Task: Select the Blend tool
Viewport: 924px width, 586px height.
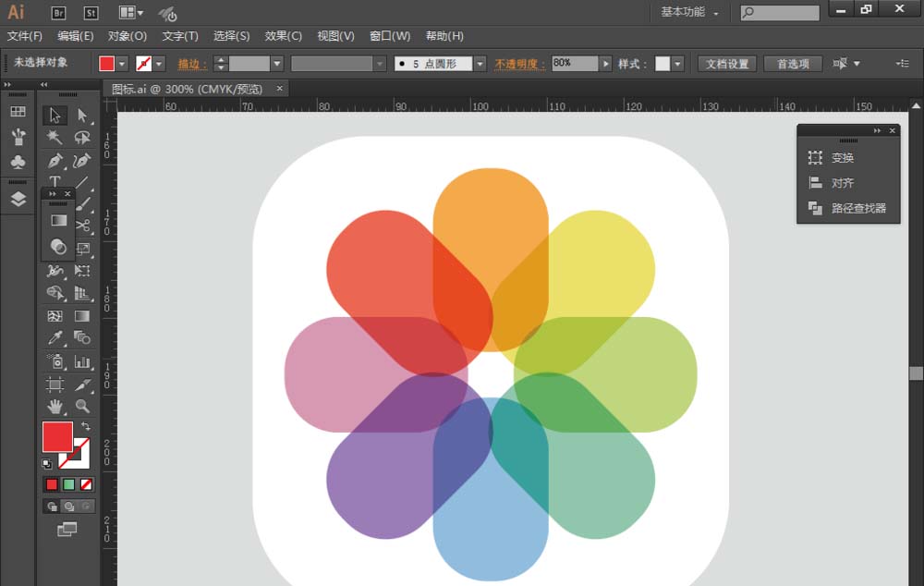Action: coord(82,337)
